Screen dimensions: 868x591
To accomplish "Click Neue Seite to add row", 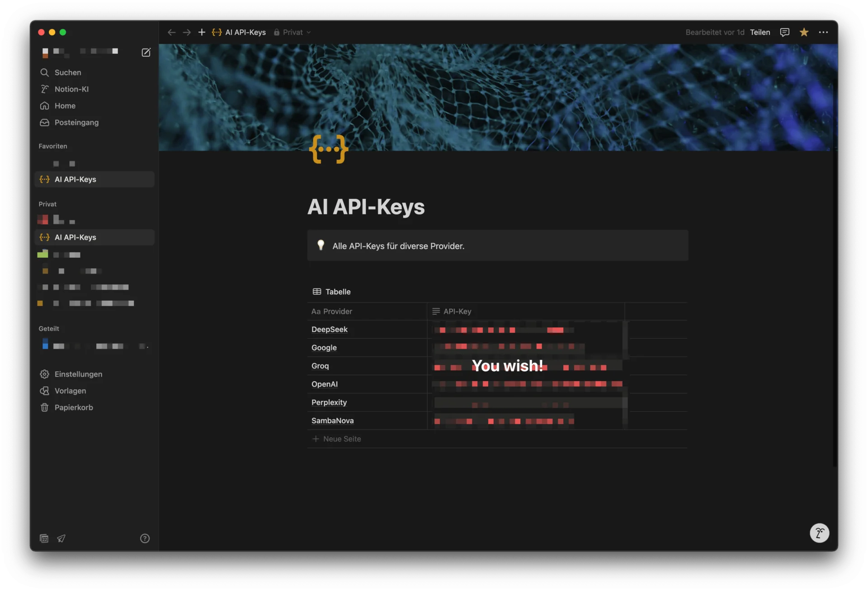I will [337, 439].
